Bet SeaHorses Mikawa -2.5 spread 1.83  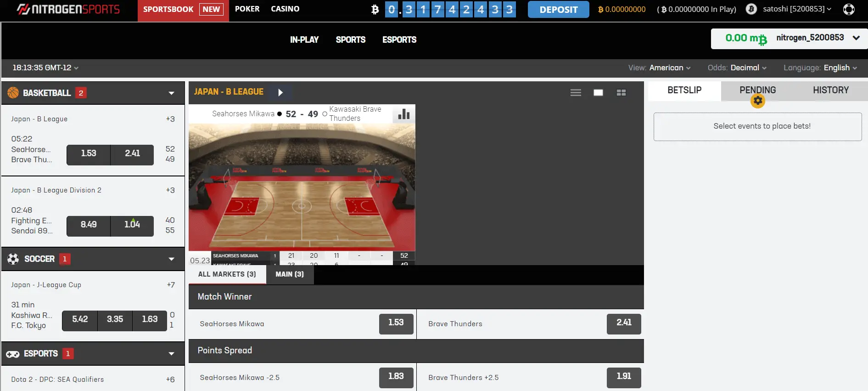[396, 378]
